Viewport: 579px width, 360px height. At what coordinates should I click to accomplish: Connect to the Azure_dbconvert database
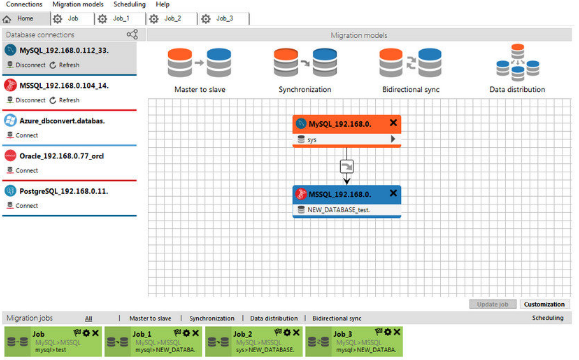pyautogui.click(x=23, y=136)
